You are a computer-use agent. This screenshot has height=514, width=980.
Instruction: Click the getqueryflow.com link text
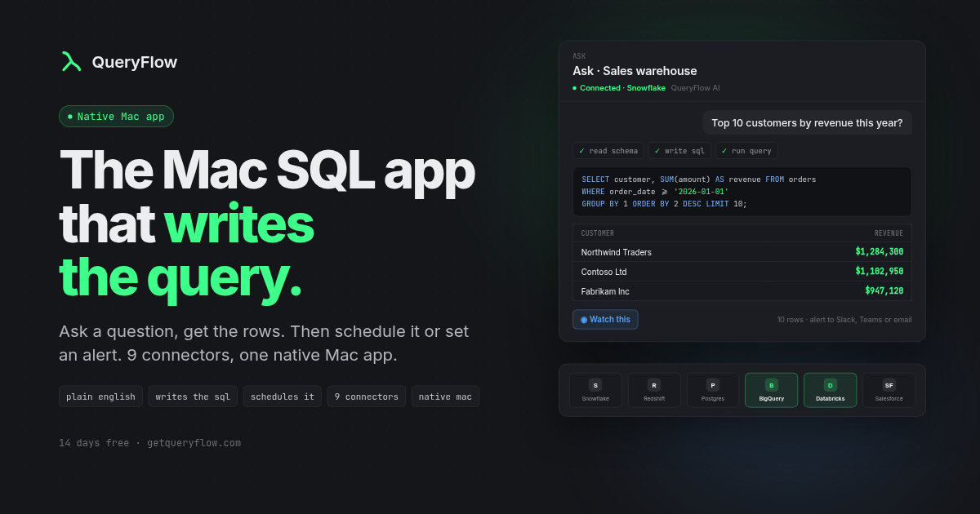point(194,443)
